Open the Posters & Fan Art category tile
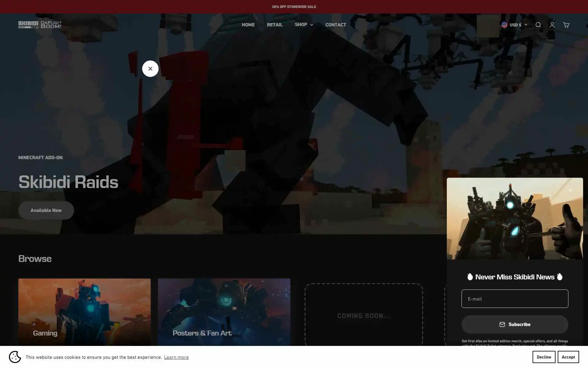Image resolution: width=588 pixels, height=368 pixels. [x=224, y=312]
